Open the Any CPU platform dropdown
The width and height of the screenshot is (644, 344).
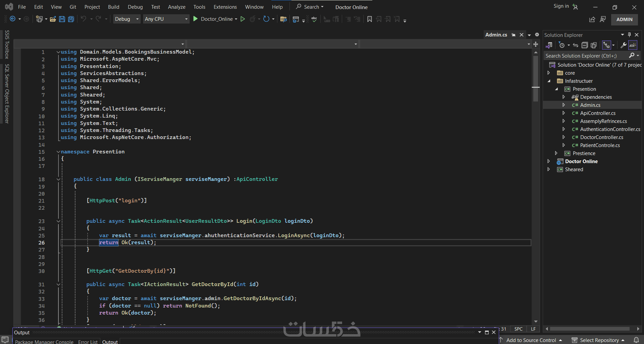point(166,19)
